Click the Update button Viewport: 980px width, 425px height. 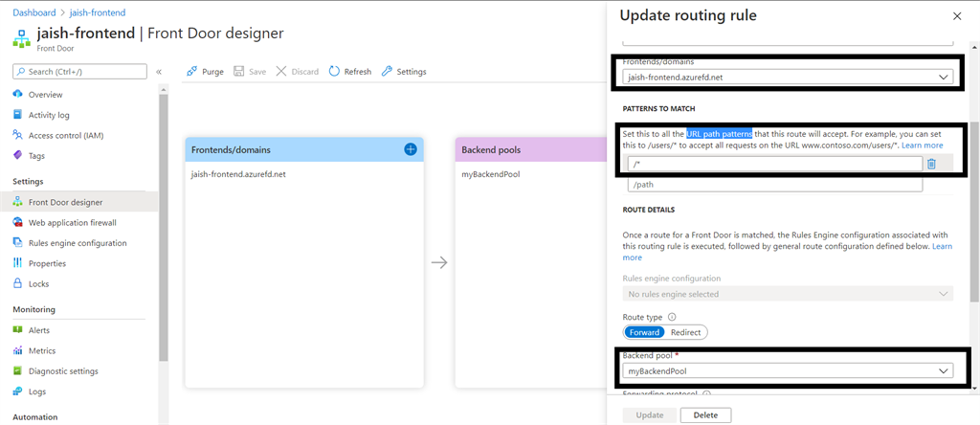coord(649,415)
